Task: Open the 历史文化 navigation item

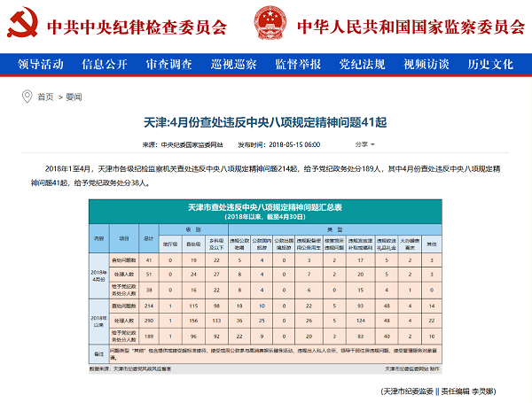Action: click(490, 64)
